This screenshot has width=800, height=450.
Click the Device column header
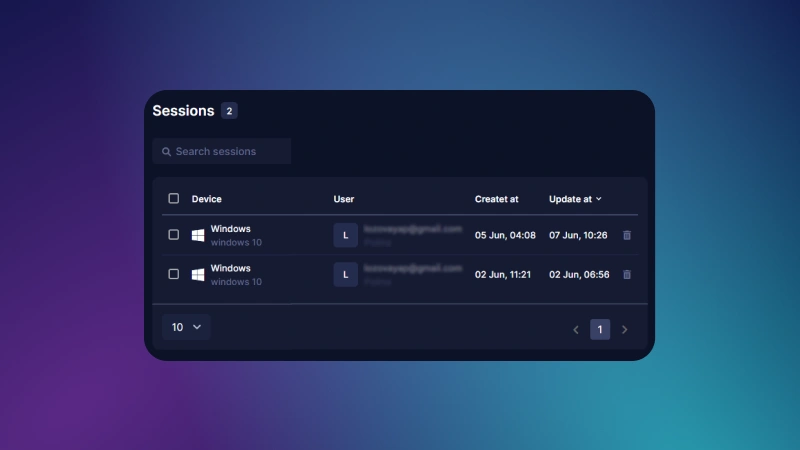(207, 199)
